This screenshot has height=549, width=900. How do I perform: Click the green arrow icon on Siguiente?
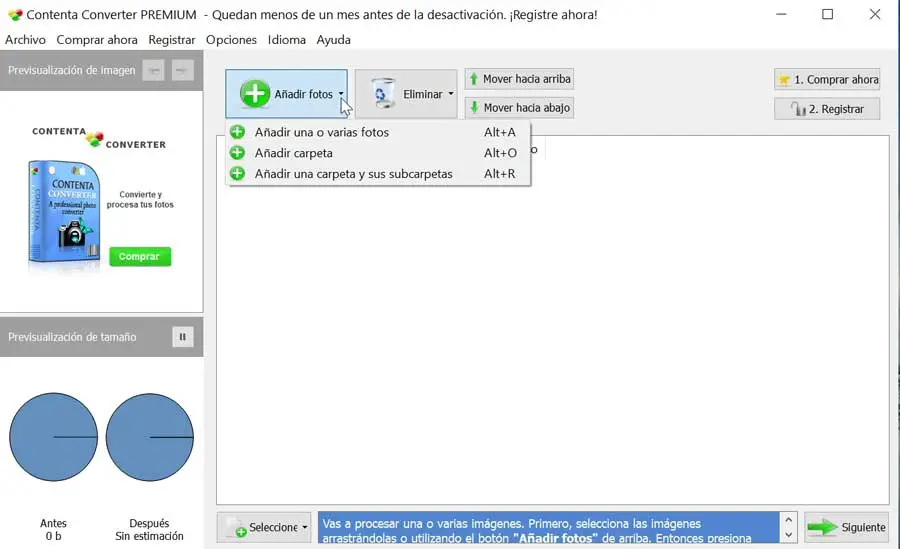coord(823,527)
